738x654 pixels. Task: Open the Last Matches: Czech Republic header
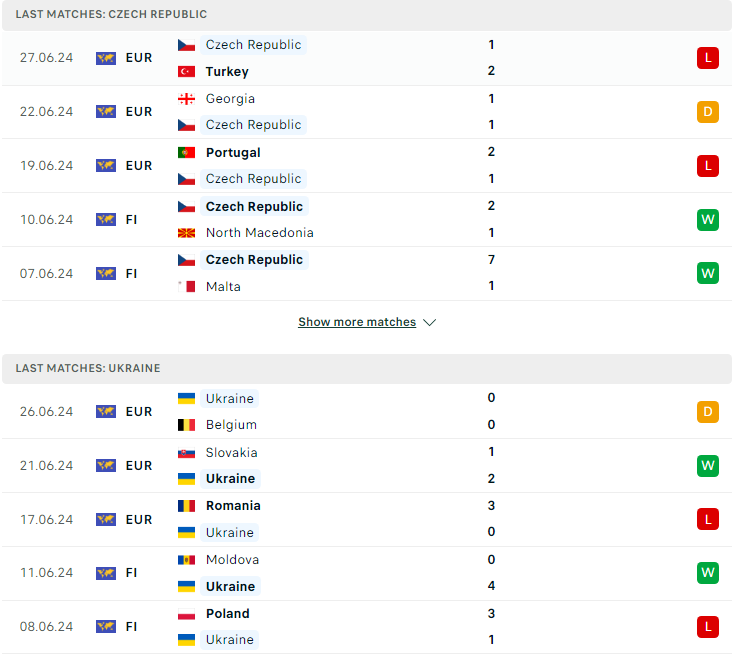(x=367, y=15)
